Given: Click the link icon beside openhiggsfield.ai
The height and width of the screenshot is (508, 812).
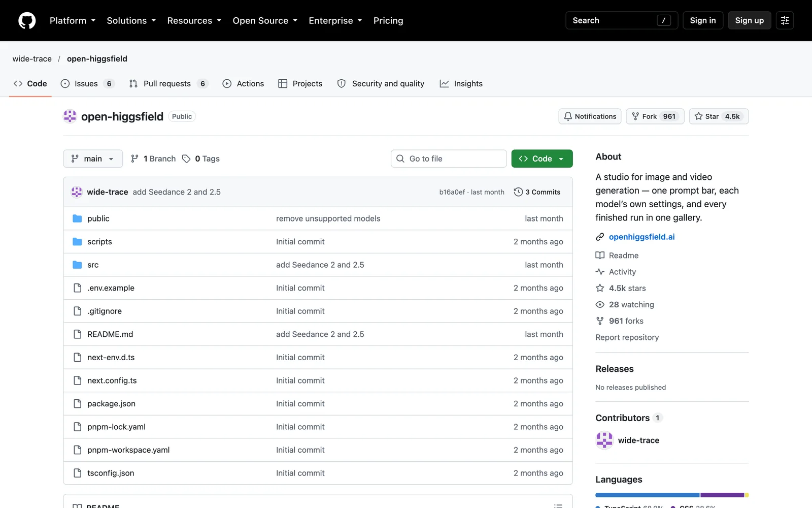Looking at the screenshot, I should [x=600, y=237].
